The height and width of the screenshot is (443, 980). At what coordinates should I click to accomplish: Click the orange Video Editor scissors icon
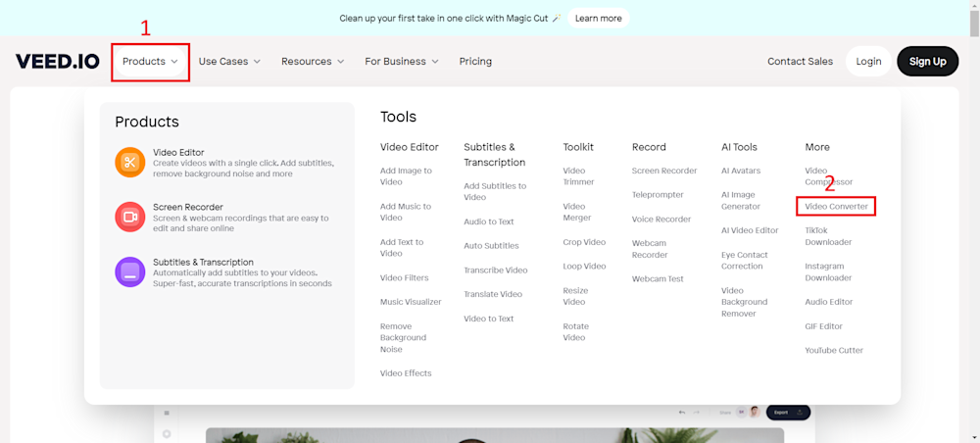pos(130,163)
